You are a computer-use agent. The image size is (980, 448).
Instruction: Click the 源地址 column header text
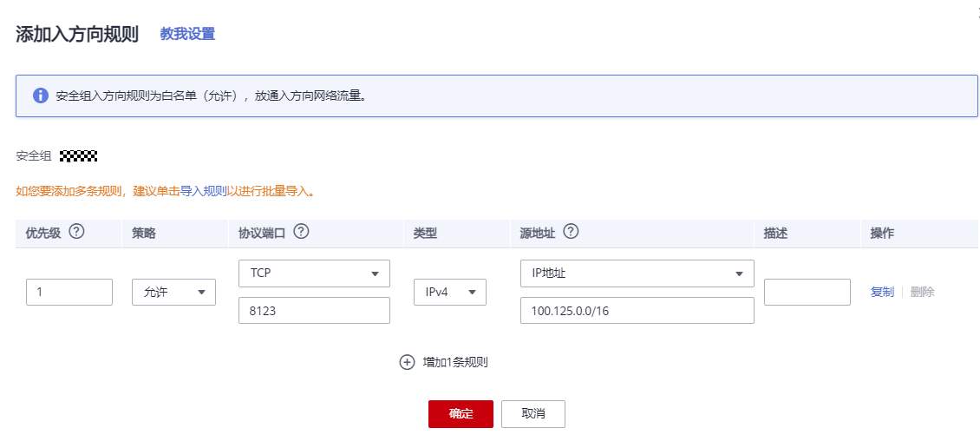(538, 233)
